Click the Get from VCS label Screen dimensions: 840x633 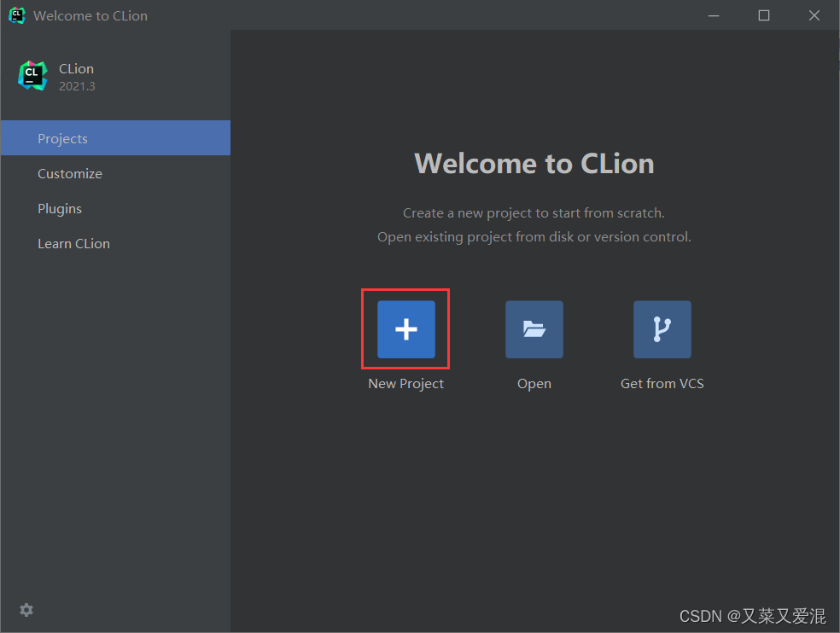click(662, 383)
